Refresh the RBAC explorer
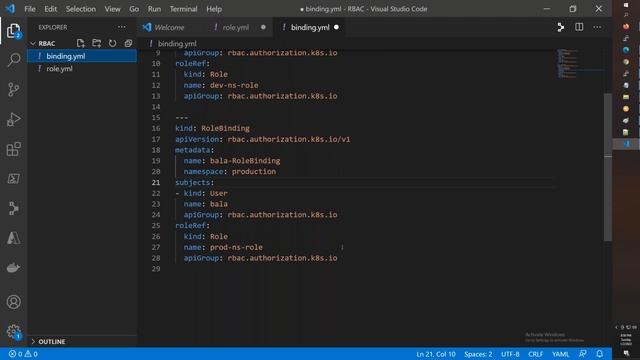The height and width of the screenshot is (360, 640). point(112,43)
